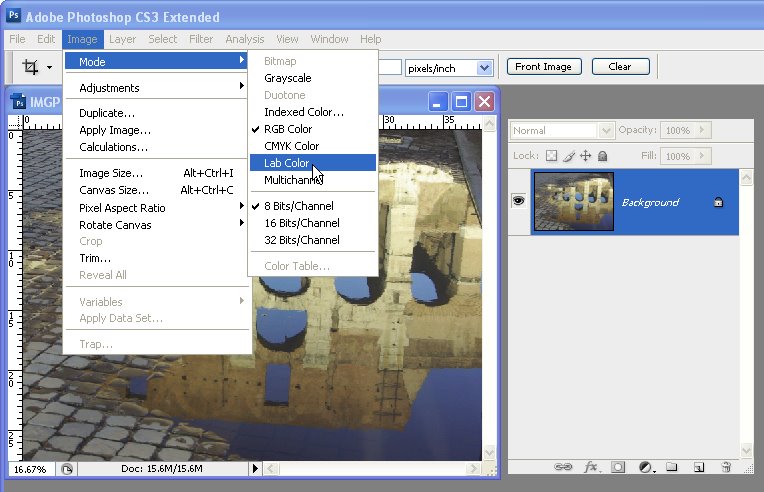This screenshot has width=764, height=492.
Task: Open the View menu
Action: coord(287,39)
